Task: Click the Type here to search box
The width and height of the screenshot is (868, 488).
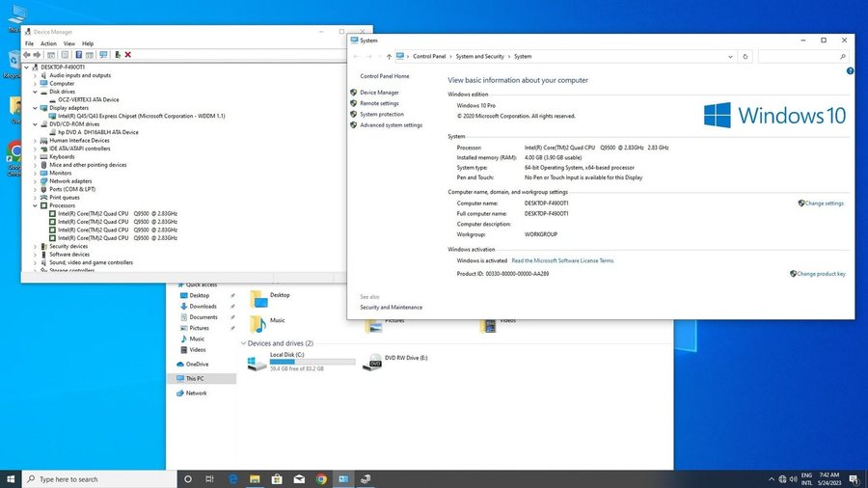Action: pyautogui.click(x=96, y=478)
